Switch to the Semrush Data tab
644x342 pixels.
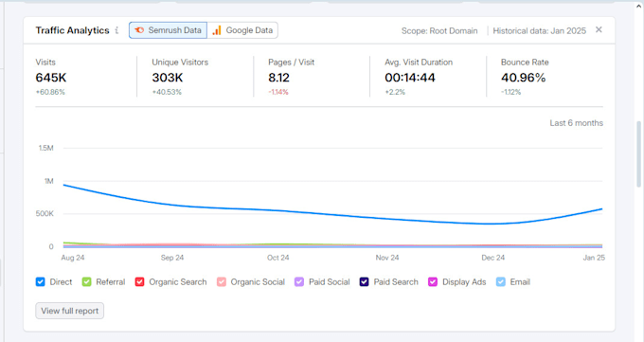coord(168,30)
